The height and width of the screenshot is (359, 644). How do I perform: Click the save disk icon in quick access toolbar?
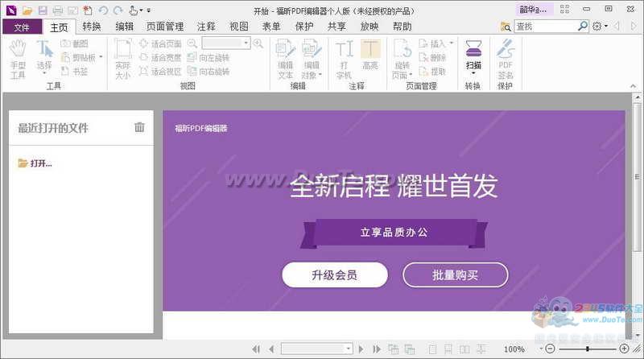[x=43, y=10]
